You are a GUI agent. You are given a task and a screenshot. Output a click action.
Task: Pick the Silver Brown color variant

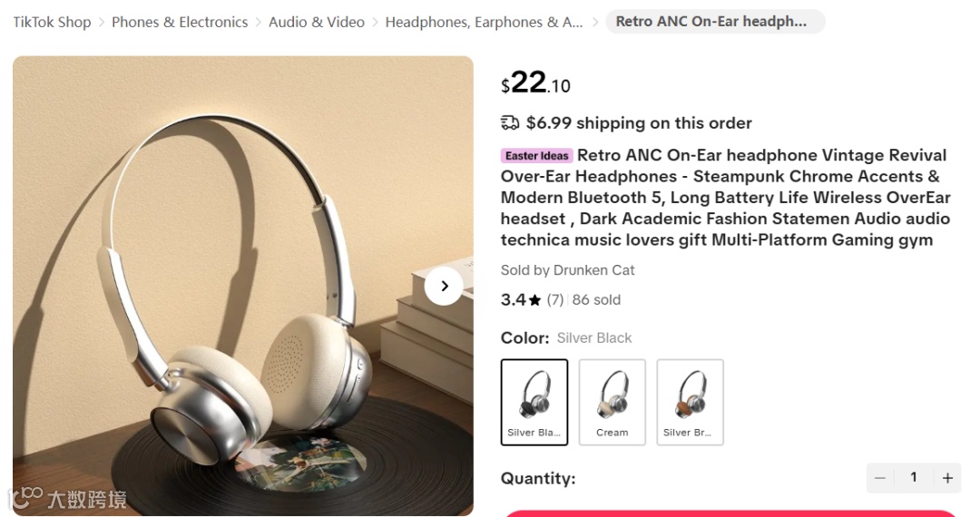point(690,402)
